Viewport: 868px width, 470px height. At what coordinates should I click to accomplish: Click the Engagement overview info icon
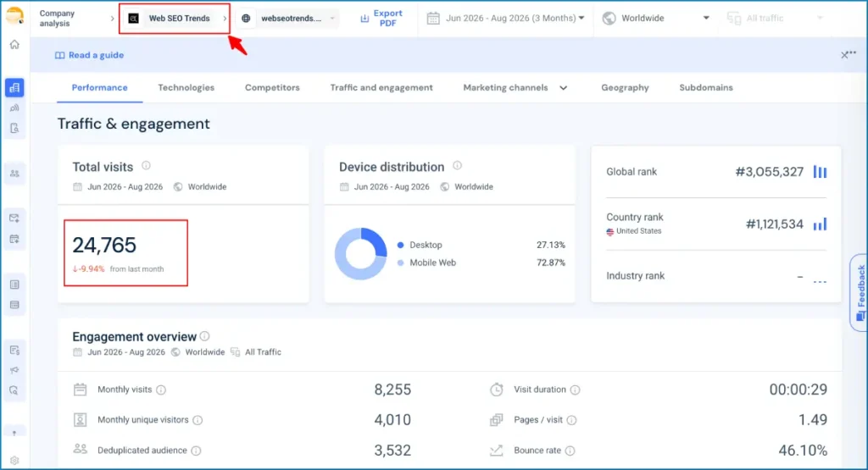pos(205,335)
